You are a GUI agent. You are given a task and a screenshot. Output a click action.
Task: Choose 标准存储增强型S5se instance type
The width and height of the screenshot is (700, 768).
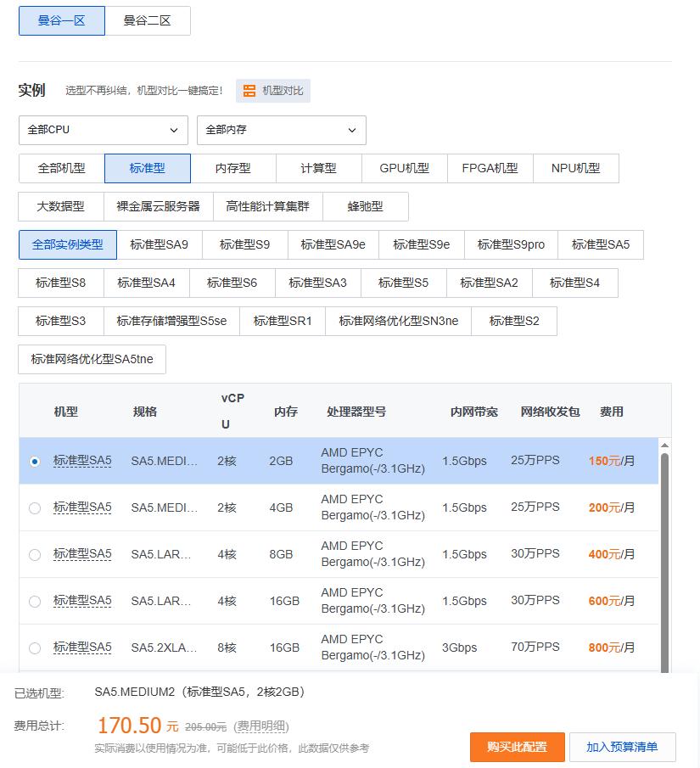(x=171, y=321)
